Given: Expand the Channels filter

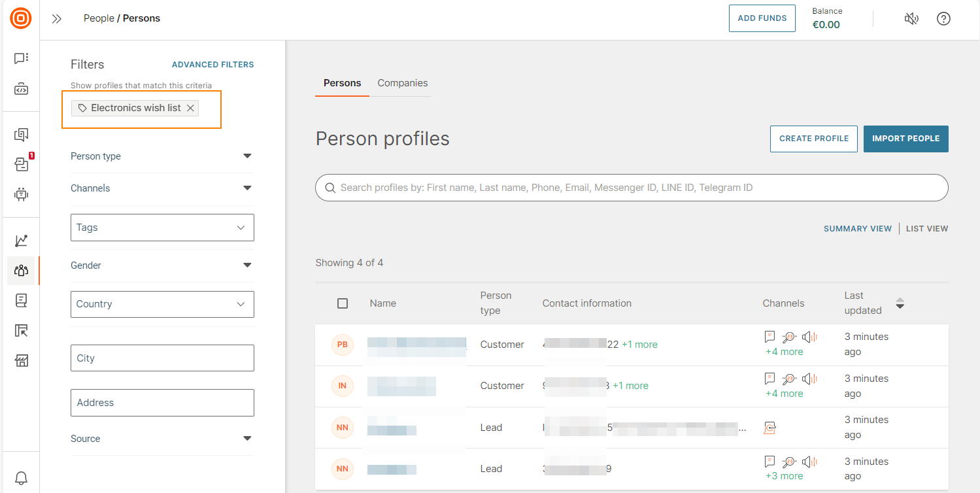Looking at the screenshot, I should [161, 188].
